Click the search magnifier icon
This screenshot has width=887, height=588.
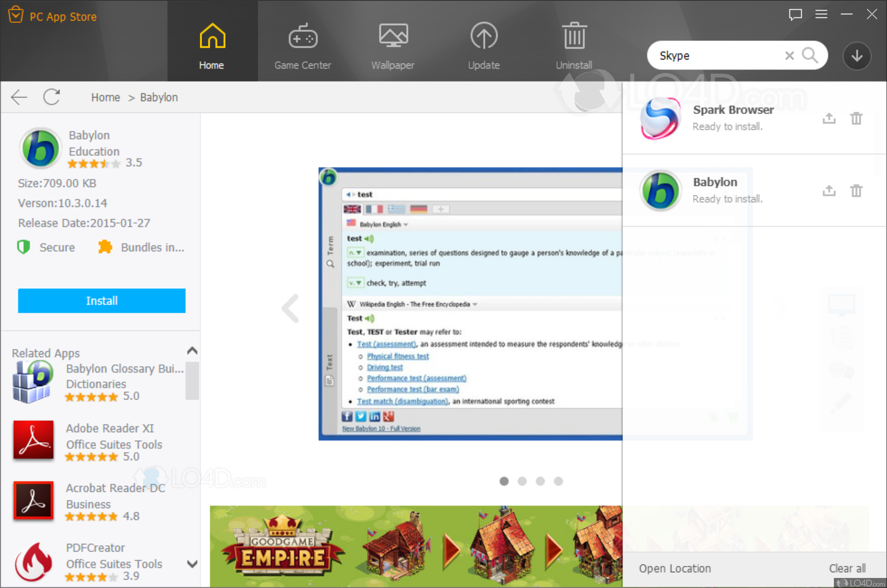(x=810, y=55)
